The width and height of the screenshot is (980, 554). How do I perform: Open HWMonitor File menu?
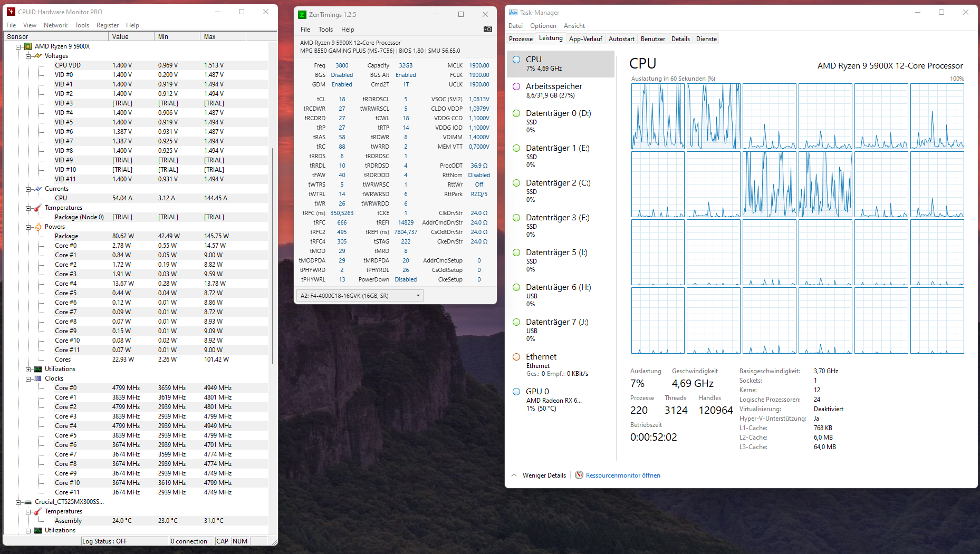point(11,25)
